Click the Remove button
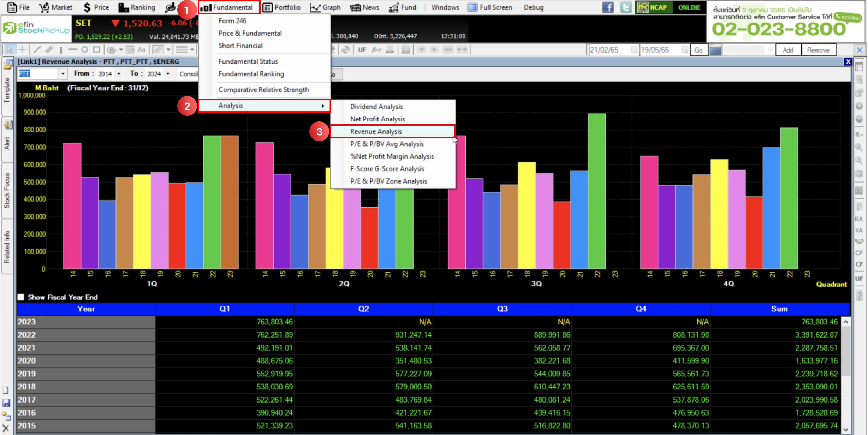This screenshot has width=868, height=435. (818, 50)
